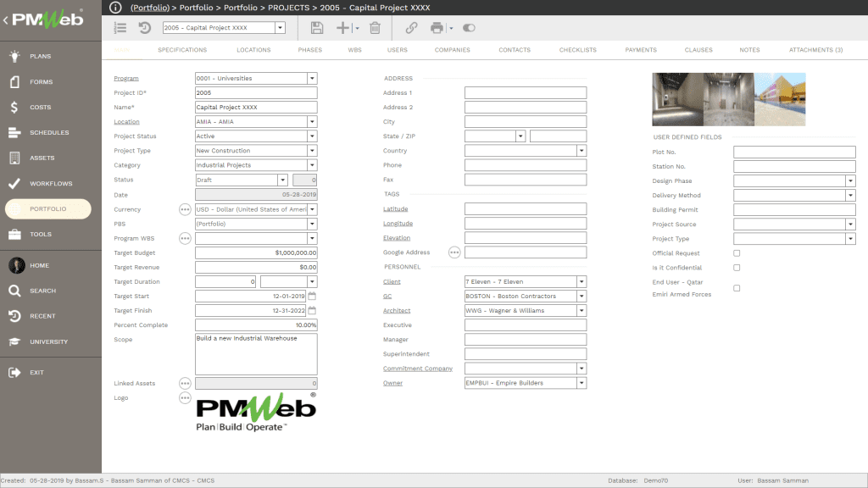868x488 pixels.
Task: Open the Checklists tab
Action: click(578, 50)
